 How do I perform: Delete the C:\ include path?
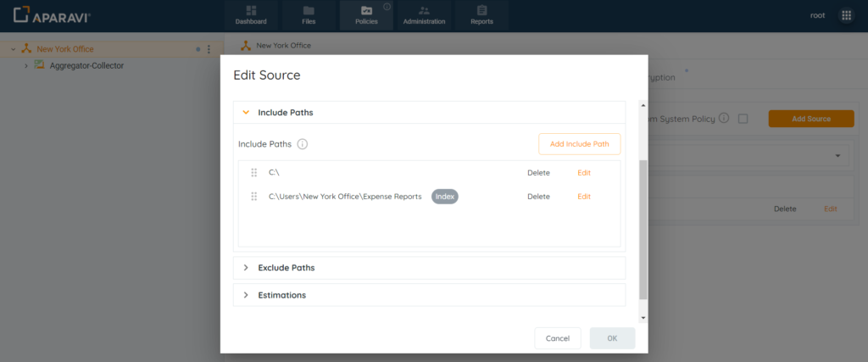[538, 173]
